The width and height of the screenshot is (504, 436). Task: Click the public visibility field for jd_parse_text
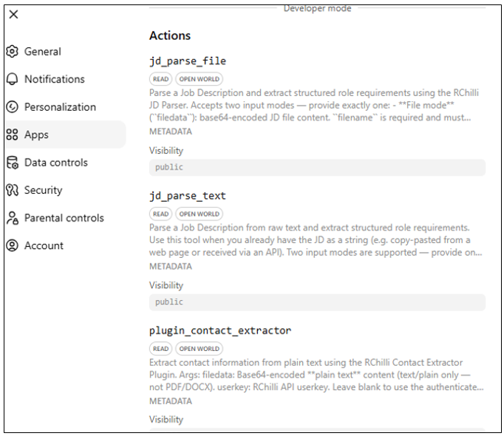tap(317, 302)
